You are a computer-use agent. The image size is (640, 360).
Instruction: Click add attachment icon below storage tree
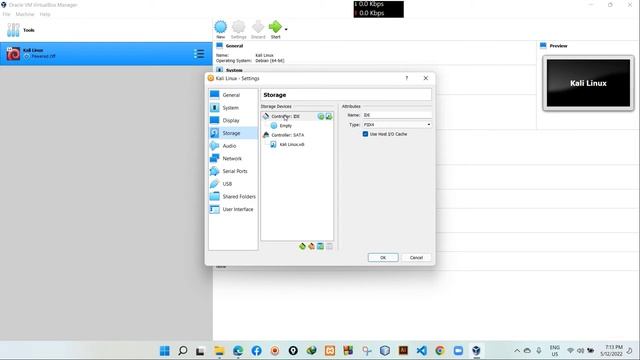pos(320,246)
